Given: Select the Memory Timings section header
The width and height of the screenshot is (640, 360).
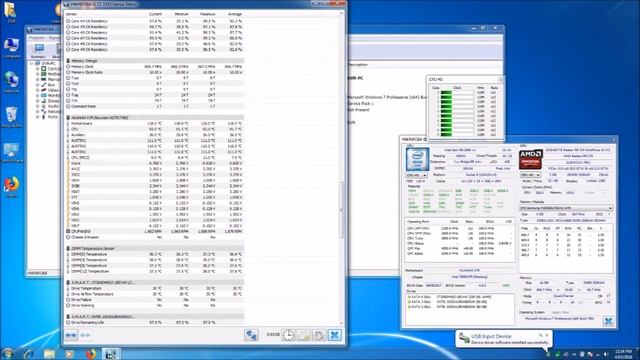Looking at the screenshot, I should coord(155,61).
